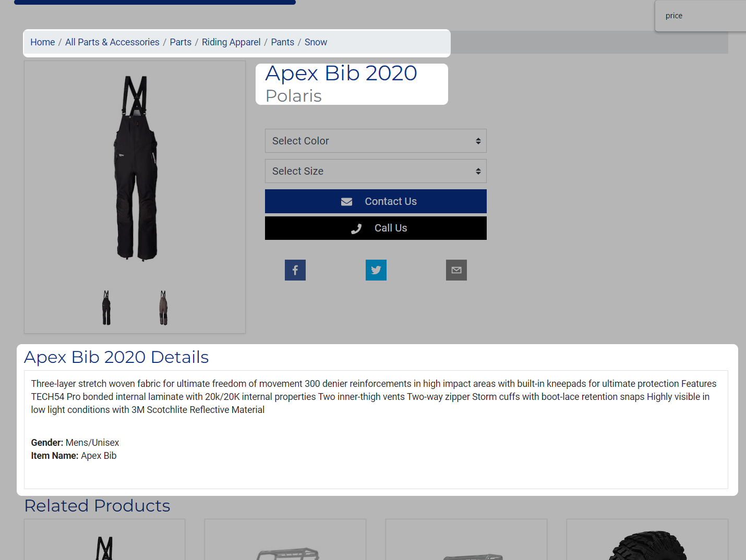Click the Gender: Mens/Unisex line
The width and height of the screenshot is (746, 560).
[75, 443]
